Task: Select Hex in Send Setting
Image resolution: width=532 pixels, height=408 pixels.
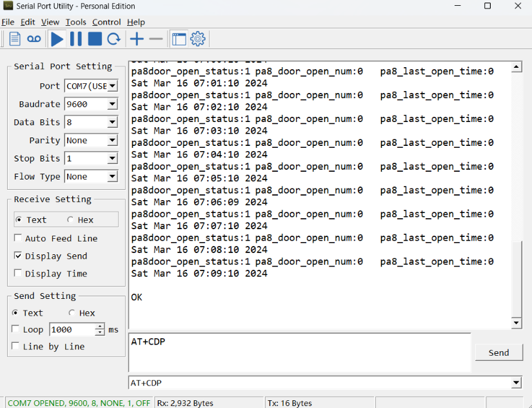Action: [x=82, y=313]
